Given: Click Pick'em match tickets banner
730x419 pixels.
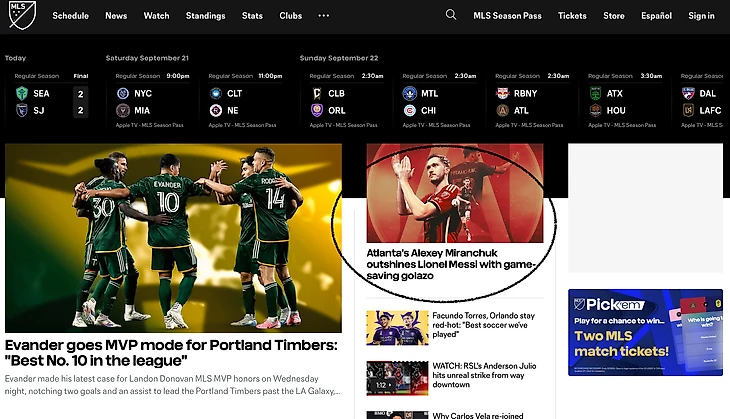Looking at the screenshot, I should [645, 332].
